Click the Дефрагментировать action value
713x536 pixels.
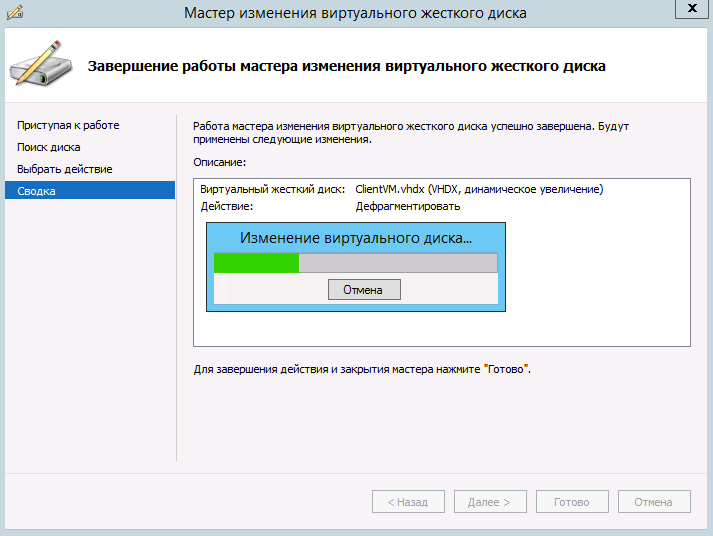coord(408,206)
